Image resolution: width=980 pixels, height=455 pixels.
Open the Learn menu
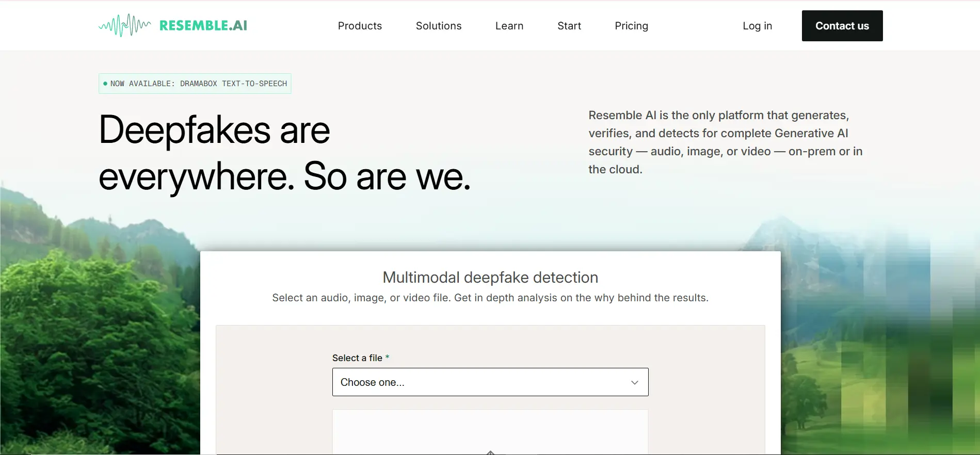(509, 26)
